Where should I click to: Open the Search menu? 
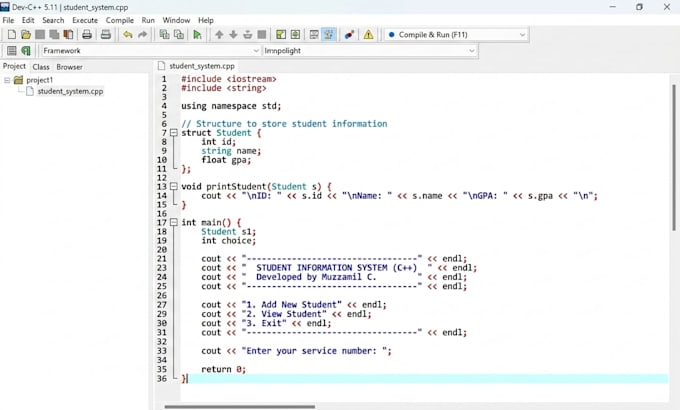(x=53, y=20)
